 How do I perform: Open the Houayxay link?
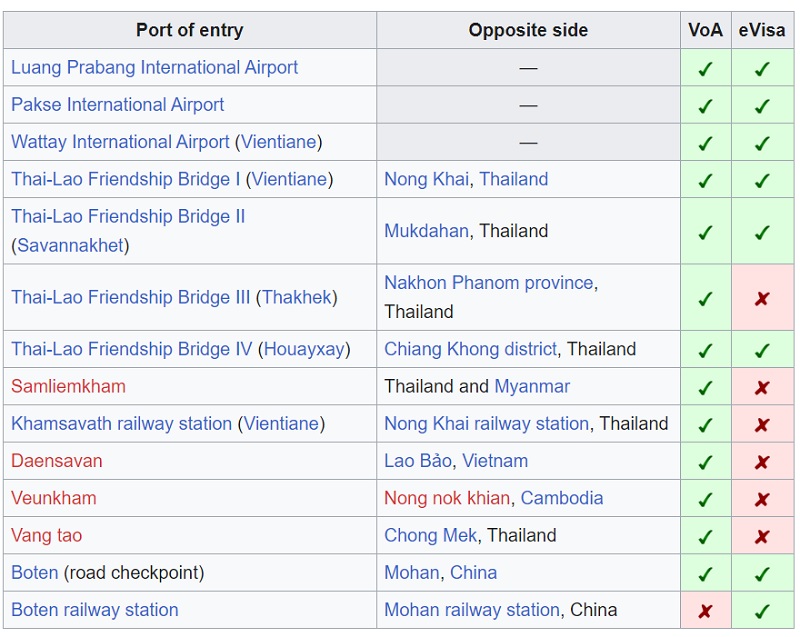pyautogui.click(x=304, y=349)
